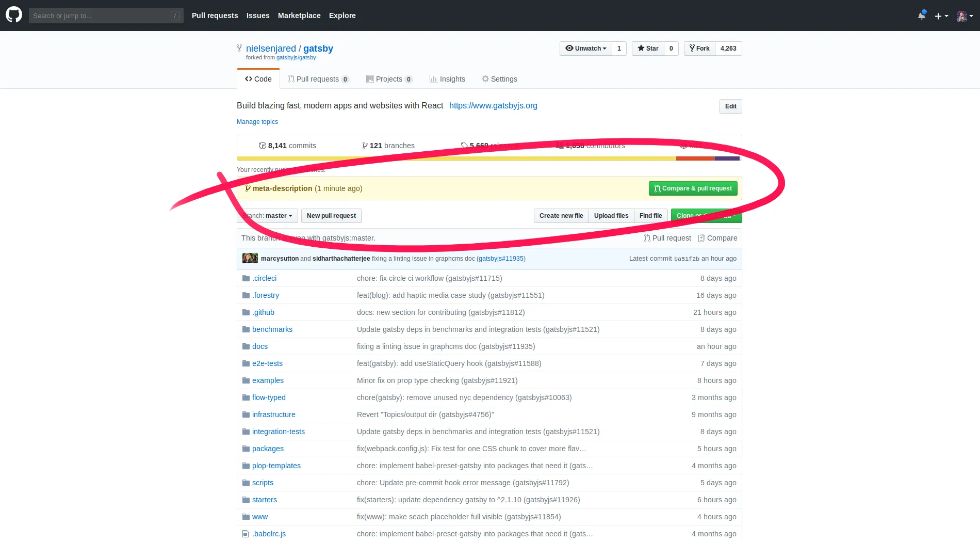The width and height of the screenshot is (980, 542).
Task: Click the Search or jump to field
Action: tap(106, 15)
